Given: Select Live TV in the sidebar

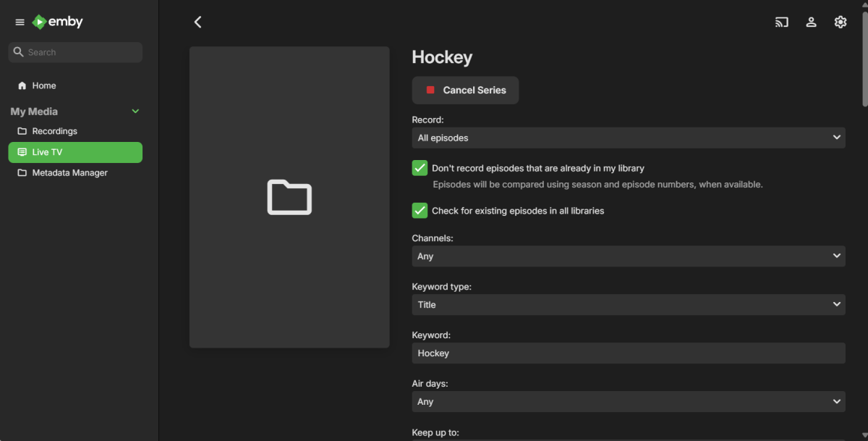Looking at the screenshot, I should (x=49, y=152).
